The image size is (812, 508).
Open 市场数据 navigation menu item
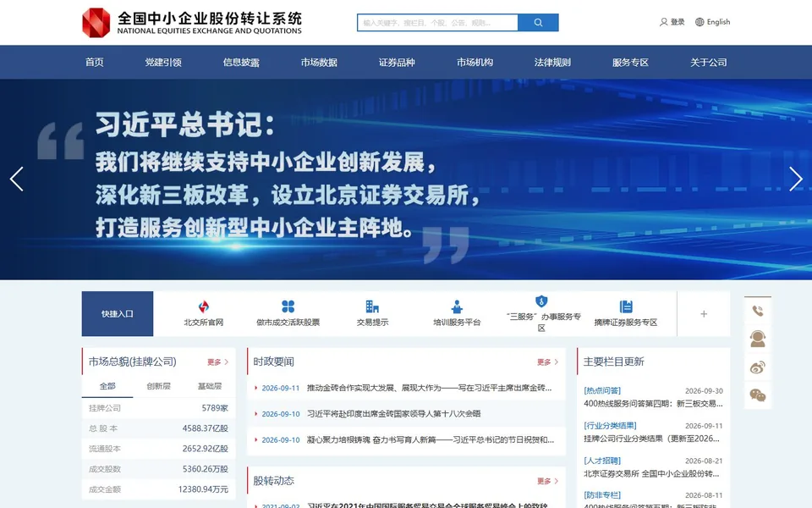click(319, 62)
